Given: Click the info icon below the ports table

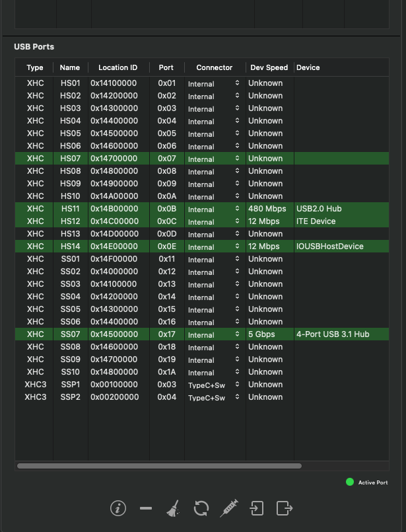Looking at the screenshot, I should click(x=118, y=508).
